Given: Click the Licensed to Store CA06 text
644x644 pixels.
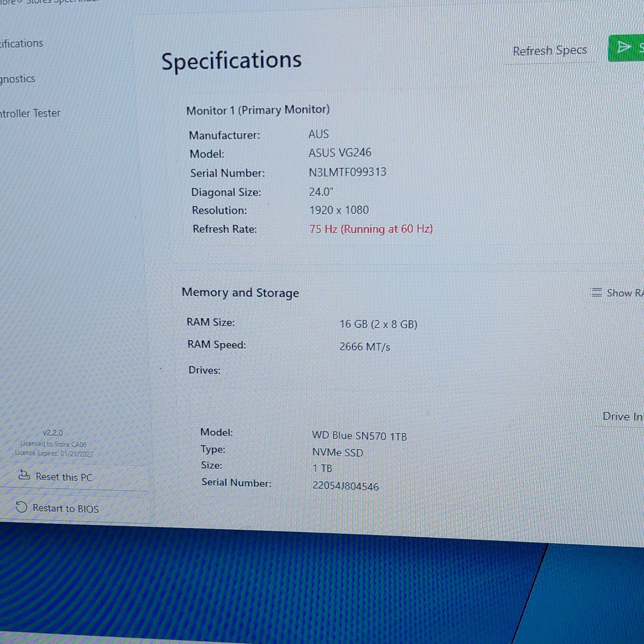Looking at the screenshot, I should [x=53, y=444].
